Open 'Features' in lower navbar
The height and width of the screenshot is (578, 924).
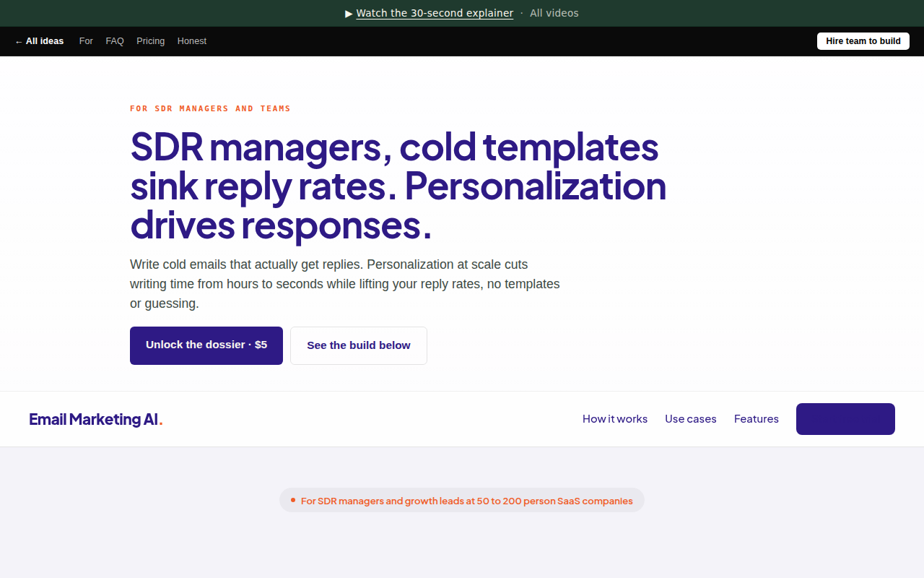[x=757, y=419]
